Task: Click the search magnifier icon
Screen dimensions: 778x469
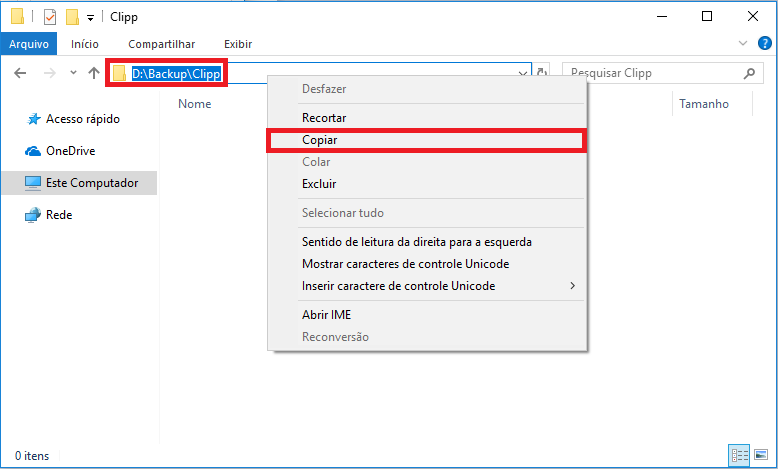Action: pyautogui.click(x=749, y=73)
